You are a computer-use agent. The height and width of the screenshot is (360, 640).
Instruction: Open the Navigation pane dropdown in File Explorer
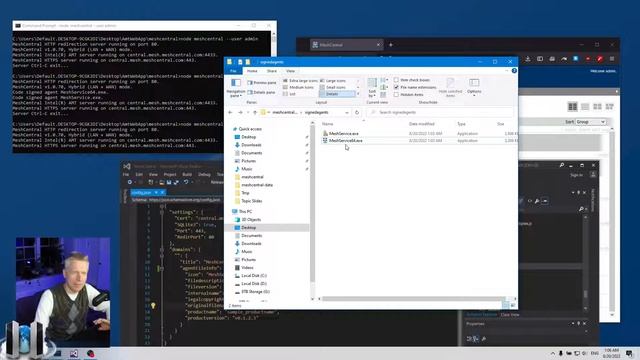click(236, 87)
